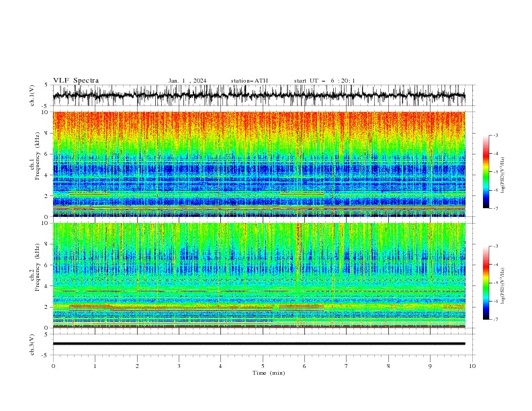The width and height of the screenshot is (532, 411).
Task: Click the ch.3(V) flat trace panel
Action: coord(263,345)
